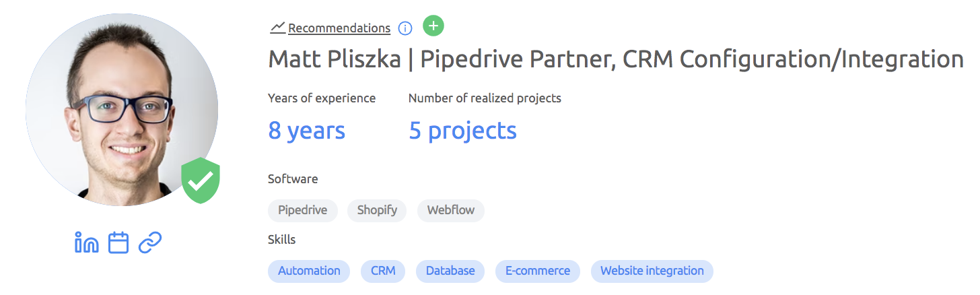Click the Website integration skill tag

coord(652,271)
